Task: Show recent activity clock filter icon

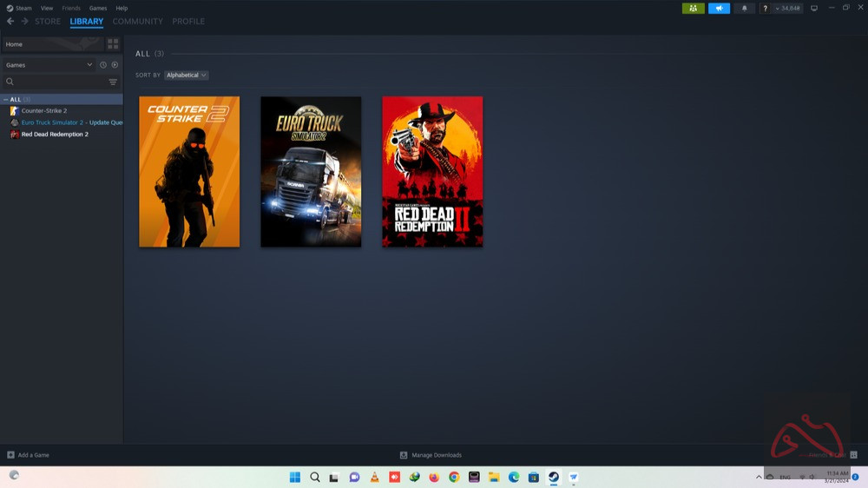Action: [103, 65]
